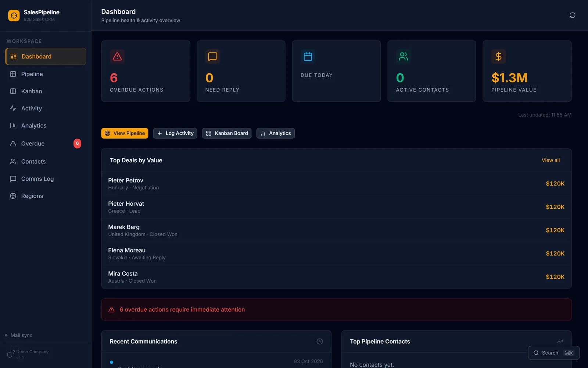The width and height of the screenshot is (588, 368).
Task: Open the Kanban Board quick action button
Action: tap(227, 133)
